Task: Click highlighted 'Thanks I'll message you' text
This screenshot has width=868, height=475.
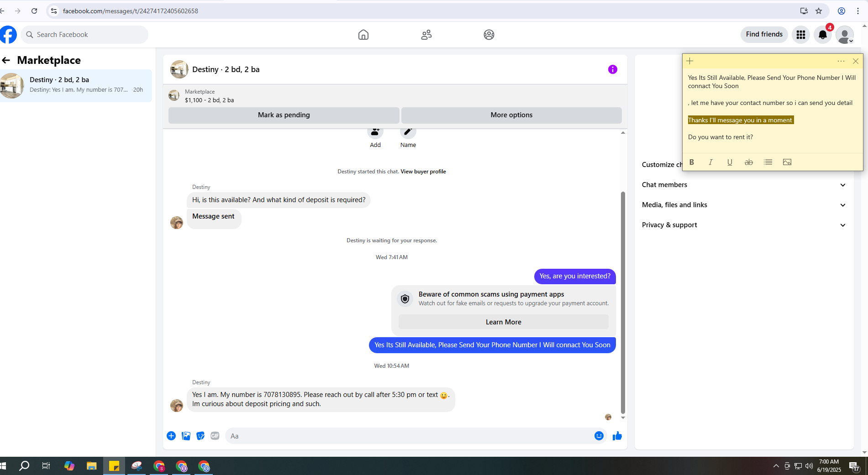Action: tap(741, 120)
